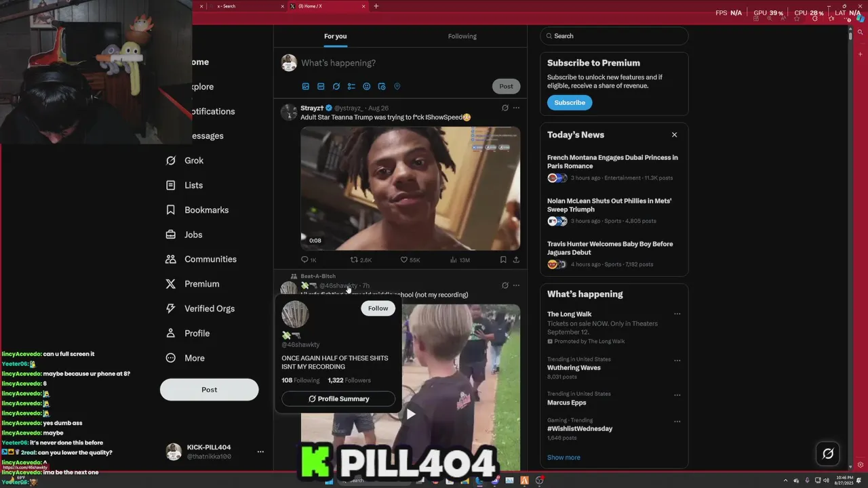Open Lists in the sidebar
This screenshot has height=488, width=868.
184,185
